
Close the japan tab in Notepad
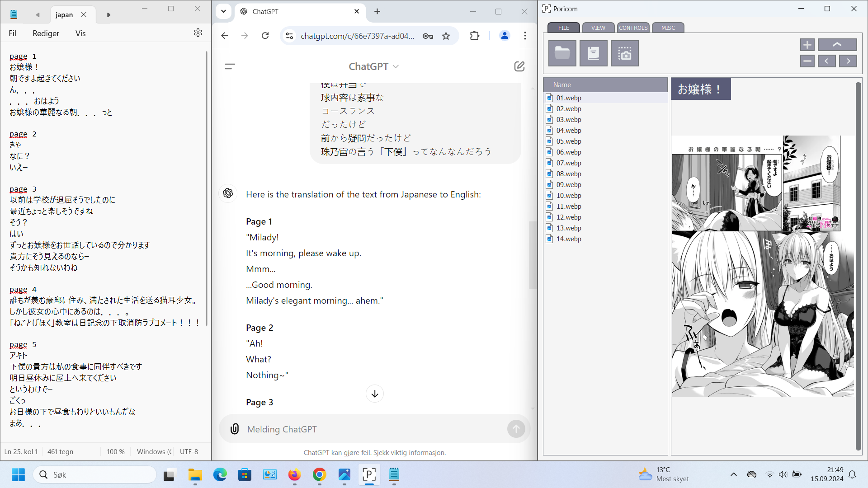coord(84,14)
